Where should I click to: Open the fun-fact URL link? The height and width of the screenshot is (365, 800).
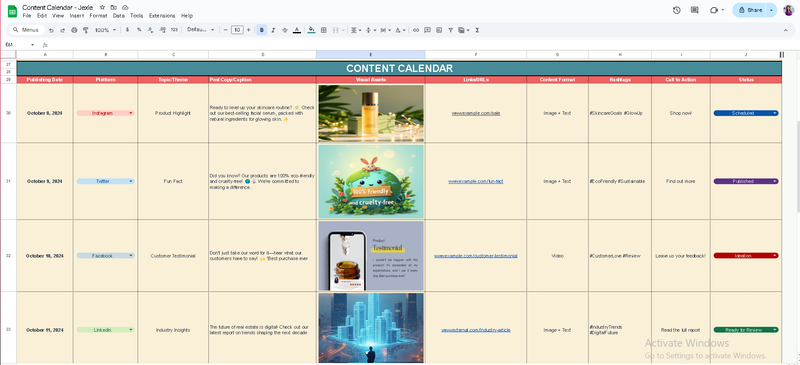(476, 181)
